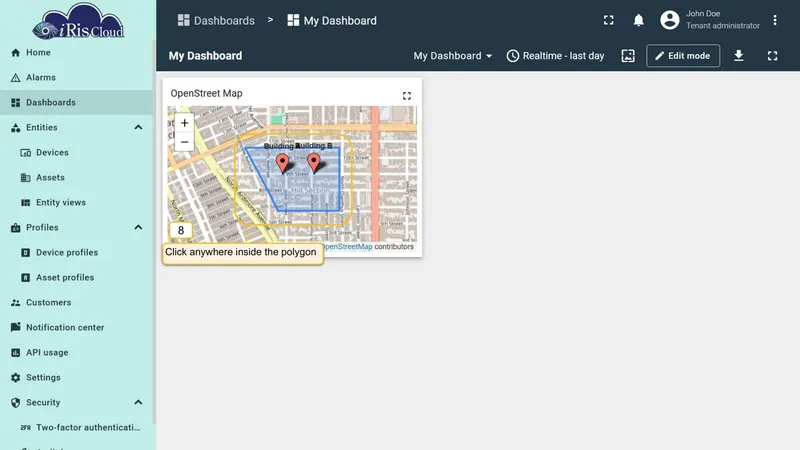Open John Doe user profile avatar

(670, 20)
